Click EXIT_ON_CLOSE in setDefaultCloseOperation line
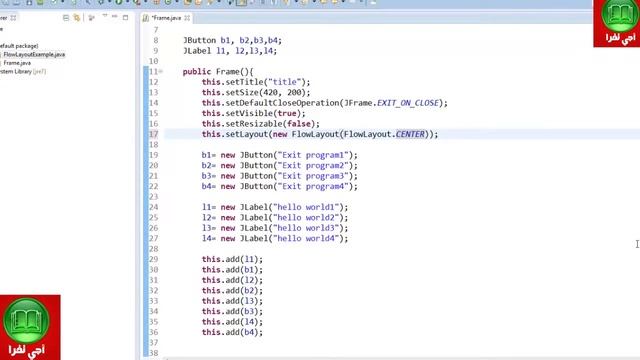This screenshot has width=640, height=360. point(408,103)
